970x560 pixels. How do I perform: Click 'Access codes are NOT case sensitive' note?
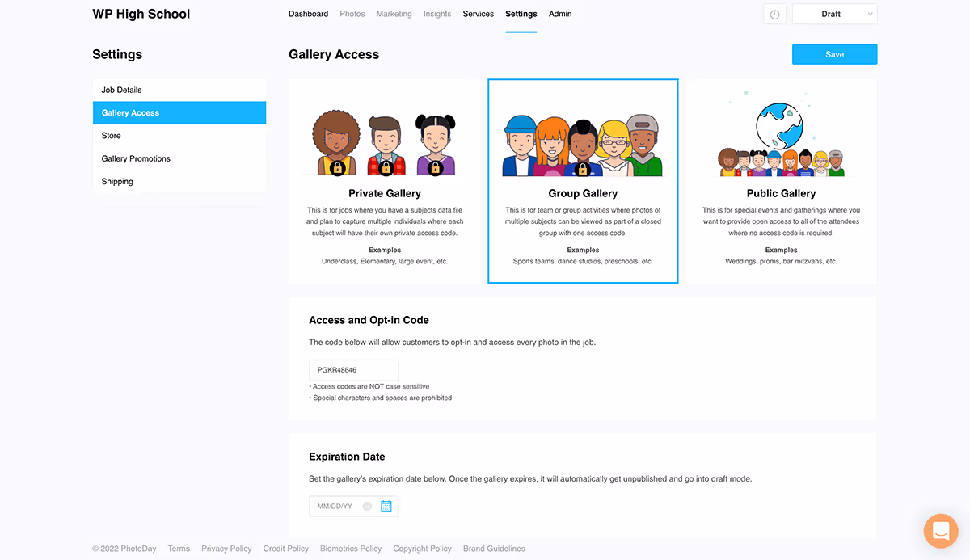point(369,386)
